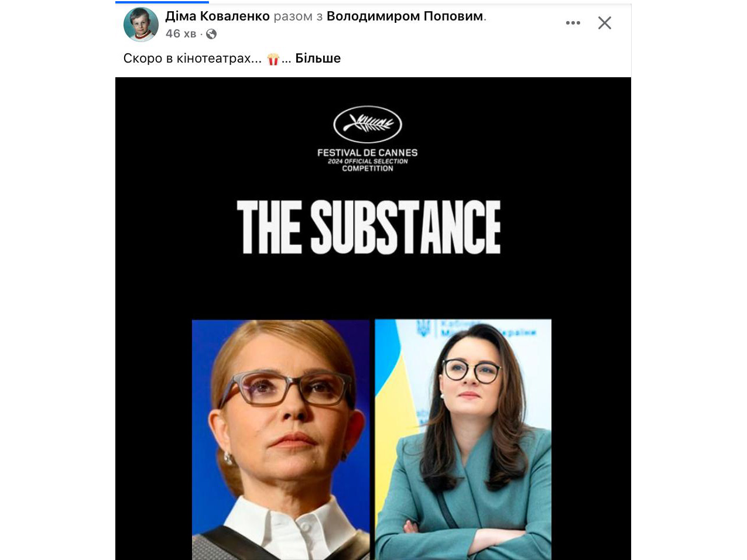Expand post text with Більше

pos(318,59)
